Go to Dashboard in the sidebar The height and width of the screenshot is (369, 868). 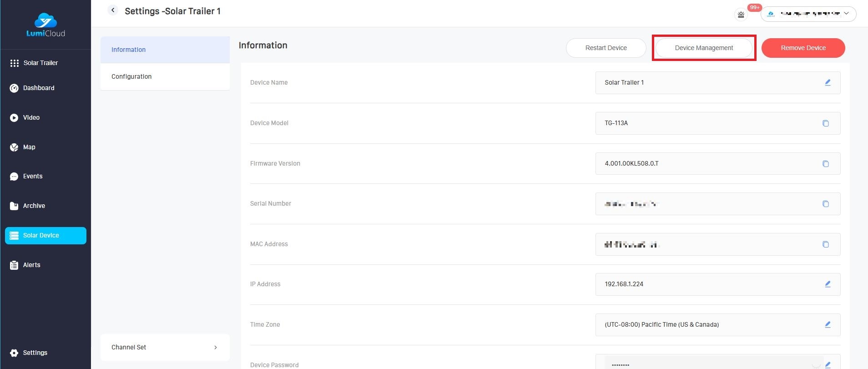point(39,88)
